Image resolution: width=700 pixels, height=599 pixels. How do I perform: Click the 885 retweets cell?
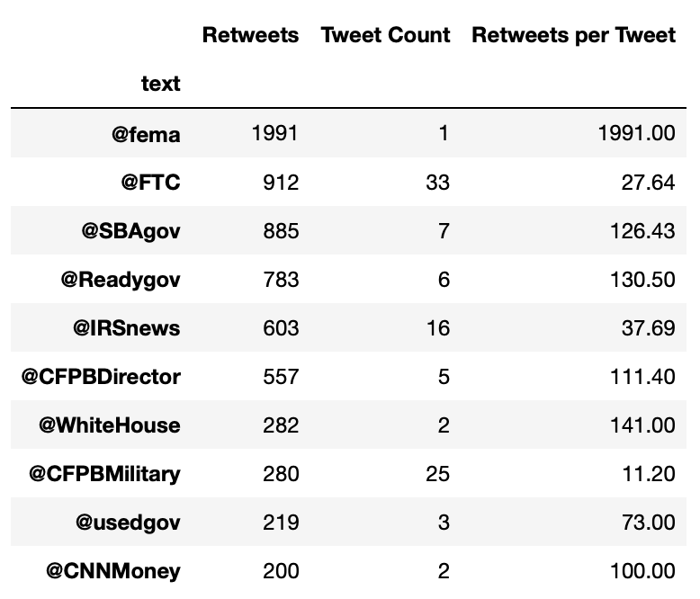click(x=282, y=231)
